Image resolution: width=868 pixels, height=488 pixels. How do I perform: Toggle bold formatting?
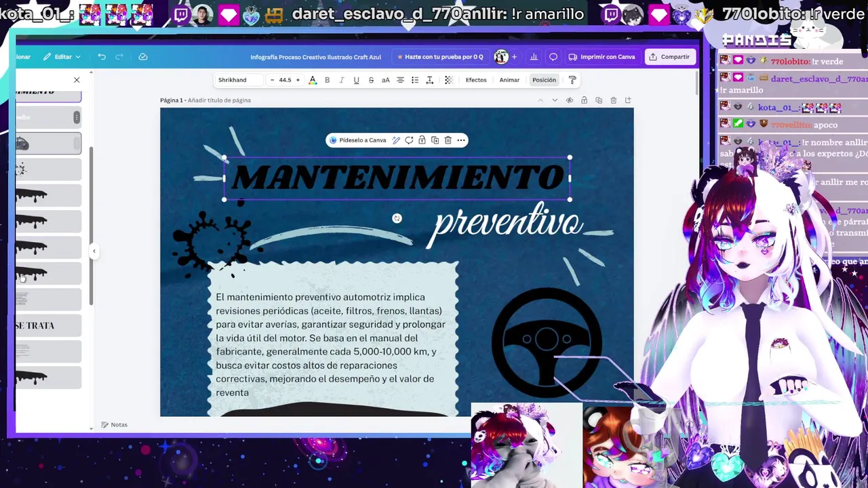[x=328, y=80]
